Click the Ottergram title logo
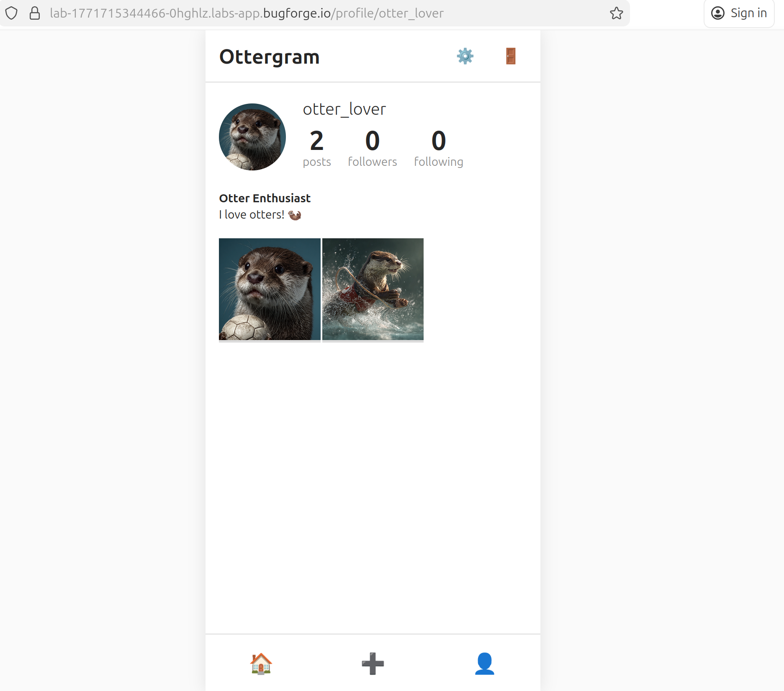Screen dimensions: 784x691 pyautogui.click(x=269, y=57)
